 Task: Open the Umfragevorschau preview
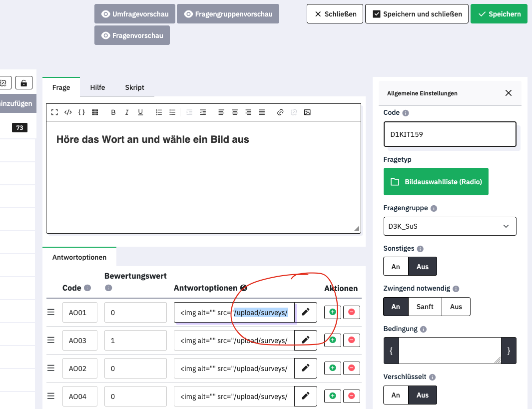(x=135, y=14)
